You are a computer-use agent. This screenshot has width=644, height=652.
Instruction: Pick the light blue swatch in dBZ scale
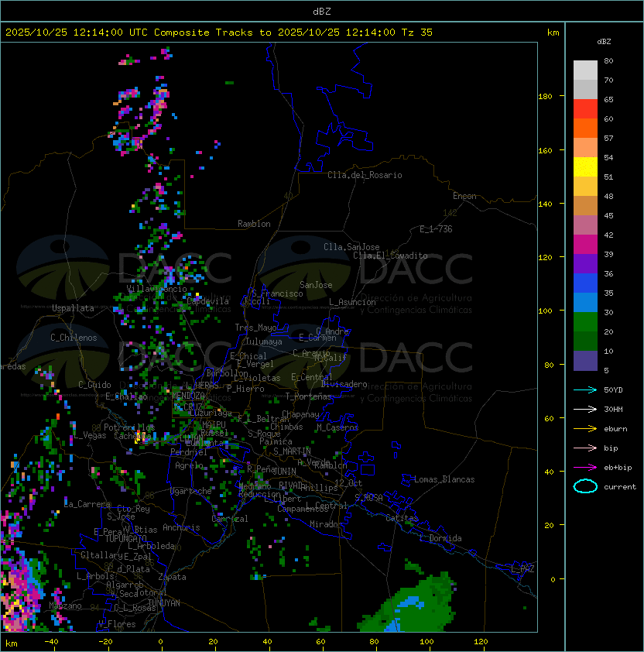pyautogui.click(x=585, y=302)
